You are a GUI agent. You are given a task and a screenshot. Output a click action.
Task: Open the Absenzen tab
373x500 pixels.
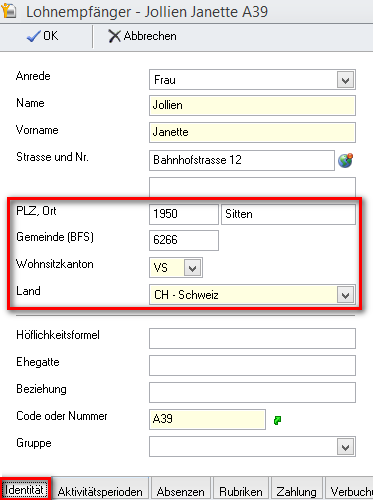[180, 491]
